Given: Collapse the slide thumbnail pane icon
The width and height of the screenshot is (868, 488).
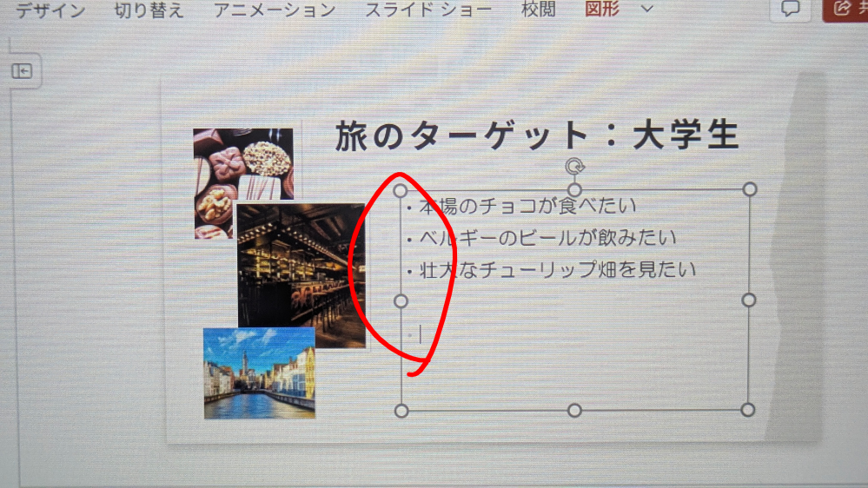Looking at the screenshot, I should [x=22, y=71].
